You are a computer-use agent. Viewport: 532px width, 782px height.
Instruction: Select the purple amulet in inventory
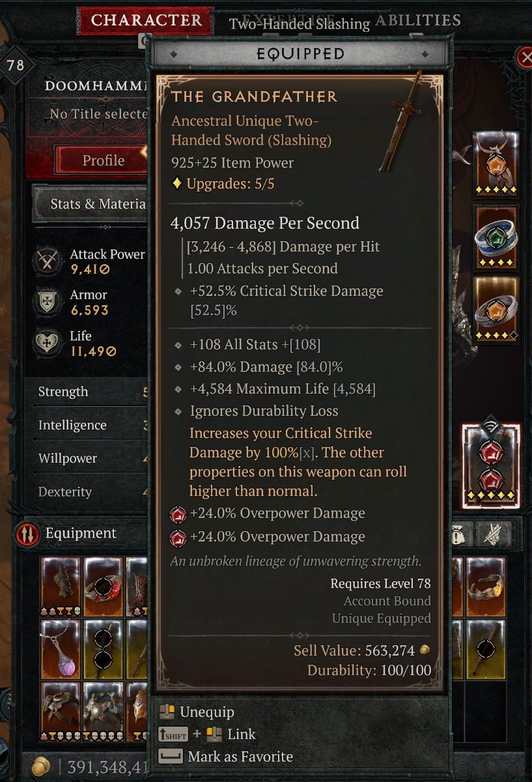pos(61,649)
